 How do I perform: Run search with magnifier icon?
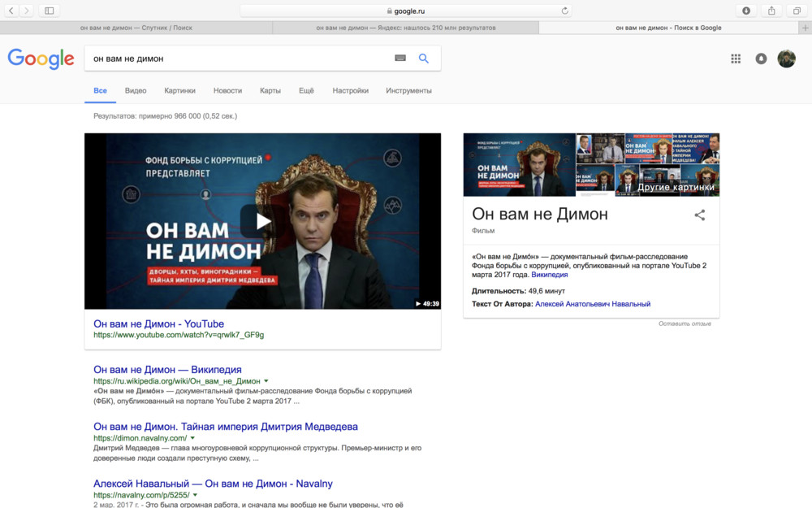[424, 59]
